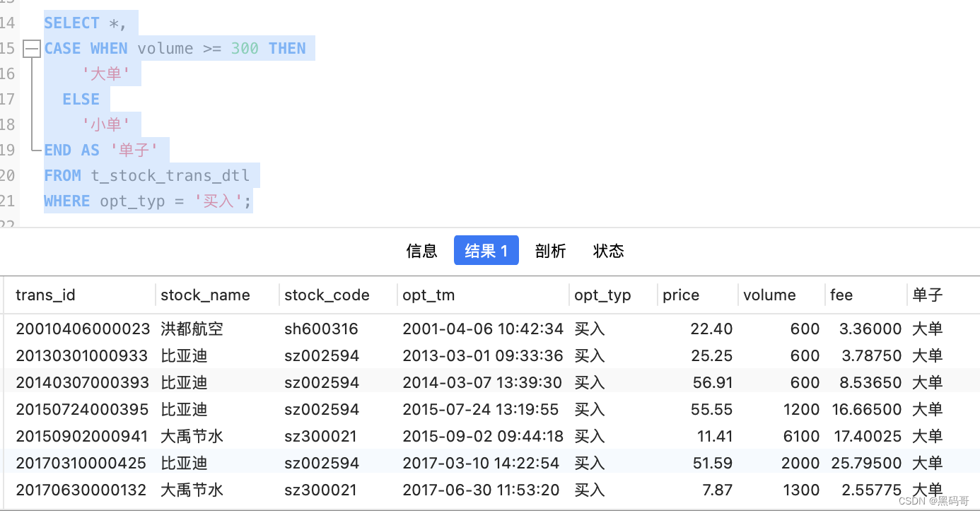The width and height of the screenshot is (980, 513).
Task: Click fee cell 3.36000
Action: click(x=870, y=329)
